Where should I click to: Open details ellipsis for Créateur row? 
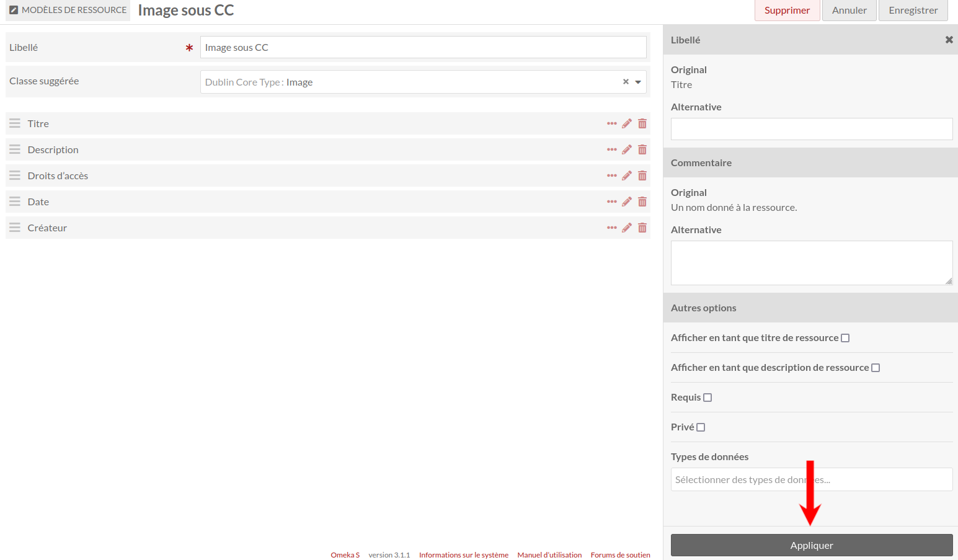pos(612,228)
